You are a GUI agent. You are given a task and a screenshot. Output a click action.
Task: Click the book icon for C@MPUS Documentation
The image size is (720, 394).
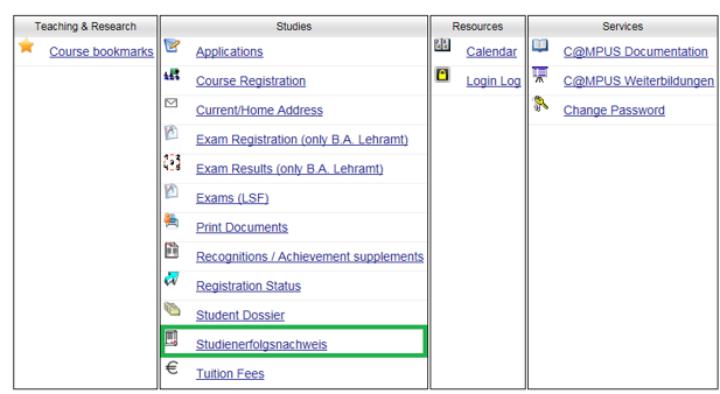coord(540,45)
